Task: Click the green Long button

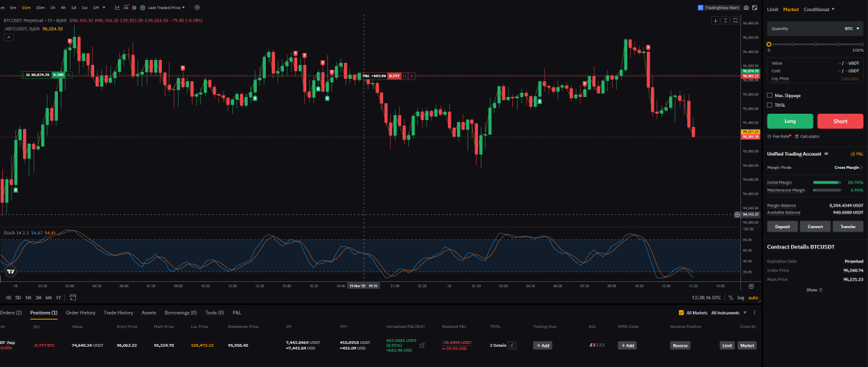Action: [x=790, y=121]
